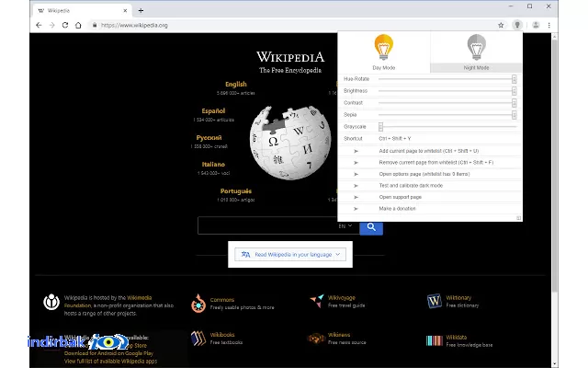588x368 pixels.
Task: Click the browser back arrow
Action: pyautogui.click(x=39, y=25)
